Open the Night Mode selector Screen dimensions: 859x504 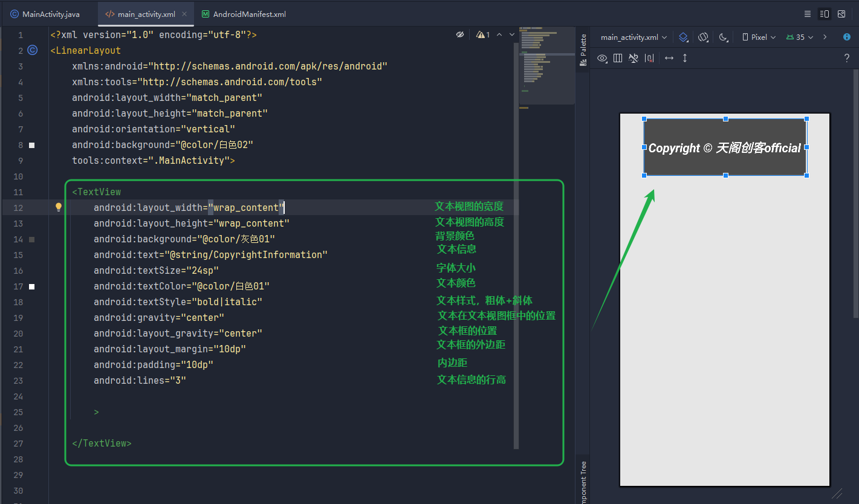tap(724, 37)
